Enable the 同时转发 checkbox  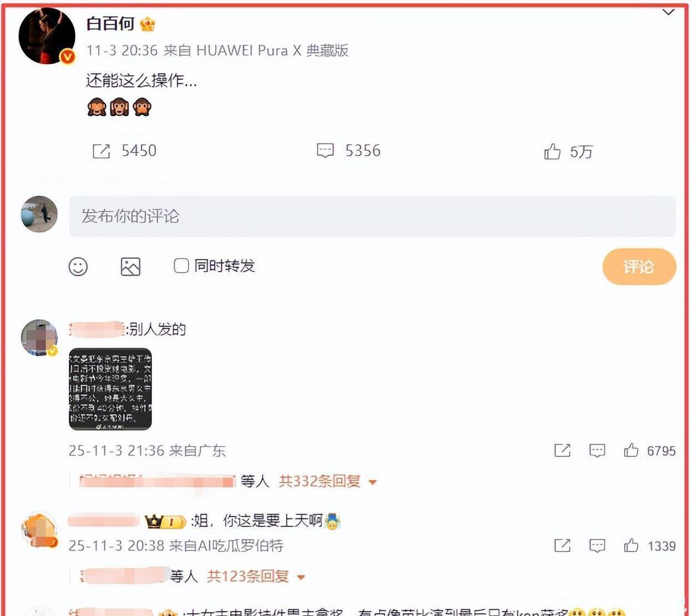[x=181, y=265]
